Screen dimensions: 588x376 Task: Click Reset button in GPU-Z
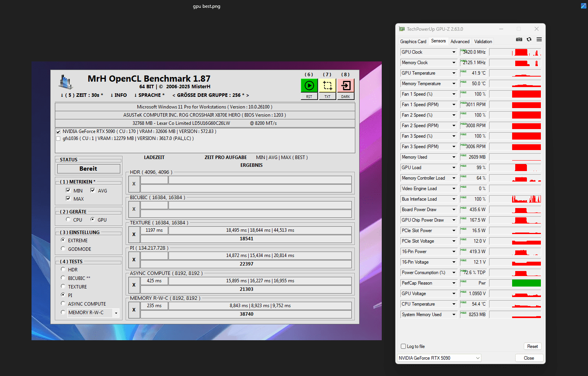(x=532, y=346)
